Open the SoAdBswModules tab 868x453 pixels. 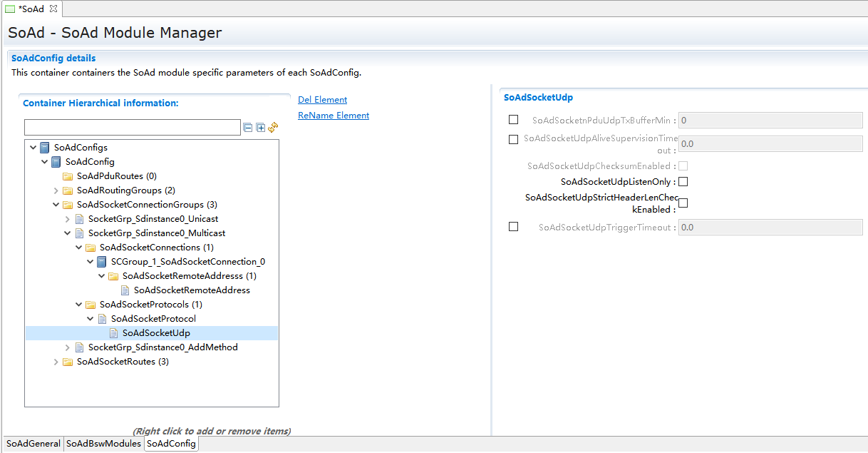(x=103, y=444)
